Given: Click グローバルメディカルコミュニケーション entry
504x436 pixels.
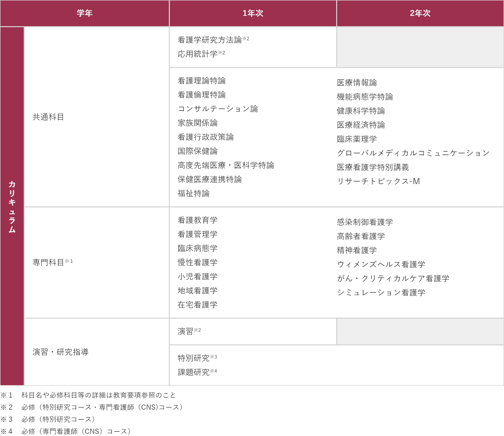Looking at the screenshot, I should tap(413, 153).
